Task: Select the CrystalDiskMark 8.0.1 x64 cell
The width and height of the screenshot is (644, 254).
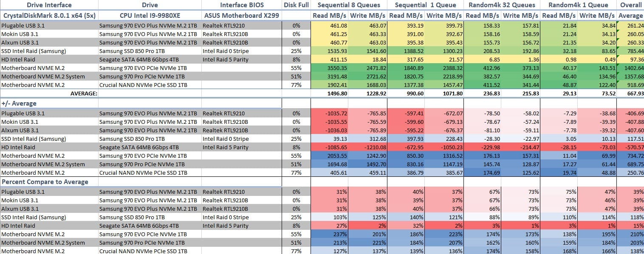Action: [49, 16]
